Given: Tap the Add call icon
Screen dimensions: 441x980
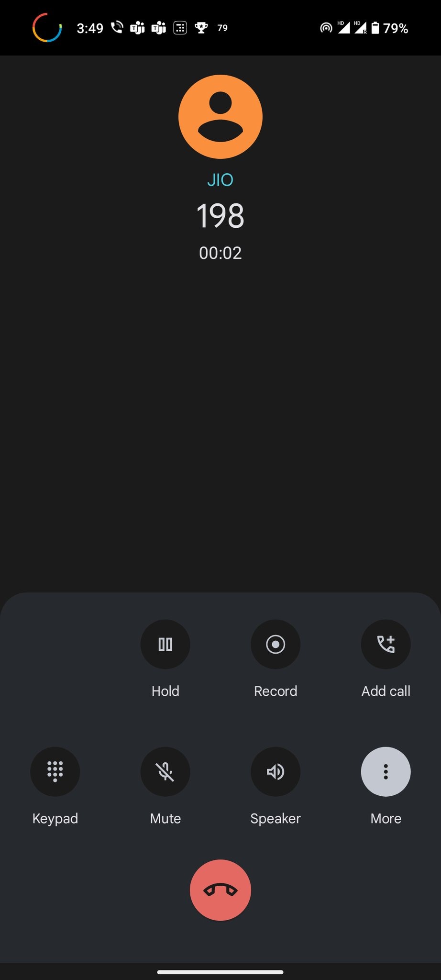Looking at the screenshot, I should 386,644.
